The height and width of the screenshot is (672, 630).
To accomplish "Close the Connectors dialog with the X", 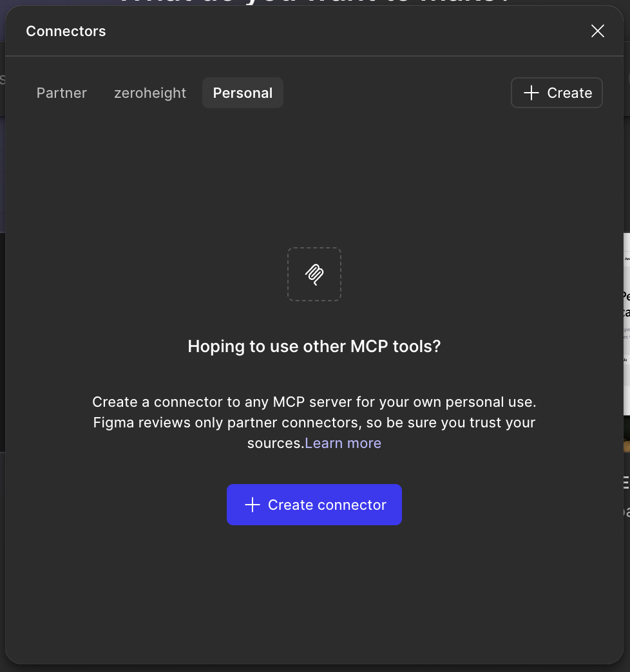I will (x=597, y=31).
